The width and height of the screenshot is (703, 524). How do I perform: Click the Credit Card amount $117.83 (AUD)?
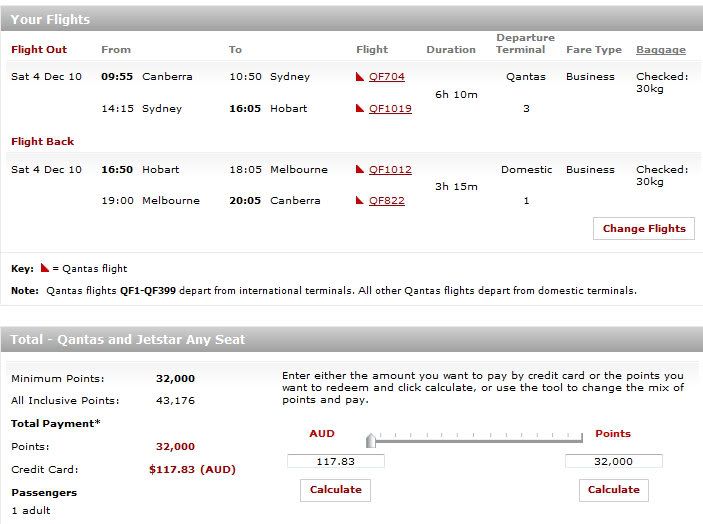tap(192, 469)
